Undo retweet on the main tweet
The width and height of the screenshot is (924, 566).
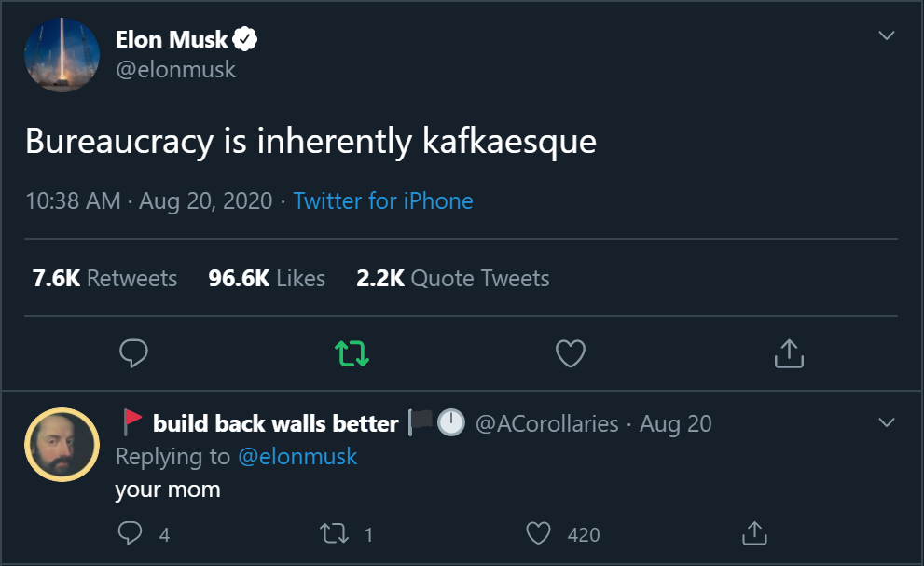tap(352, 353)
